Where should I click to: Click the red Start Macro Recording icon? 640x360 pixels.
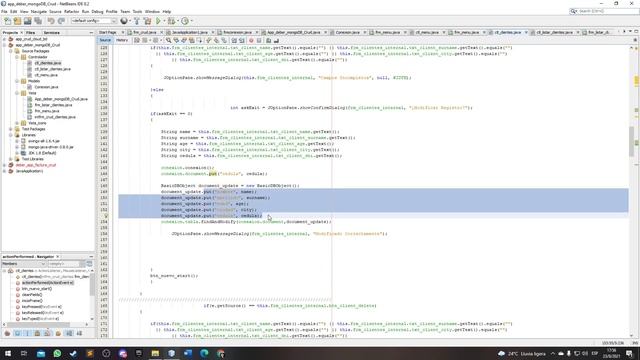(x=251, y=40)
